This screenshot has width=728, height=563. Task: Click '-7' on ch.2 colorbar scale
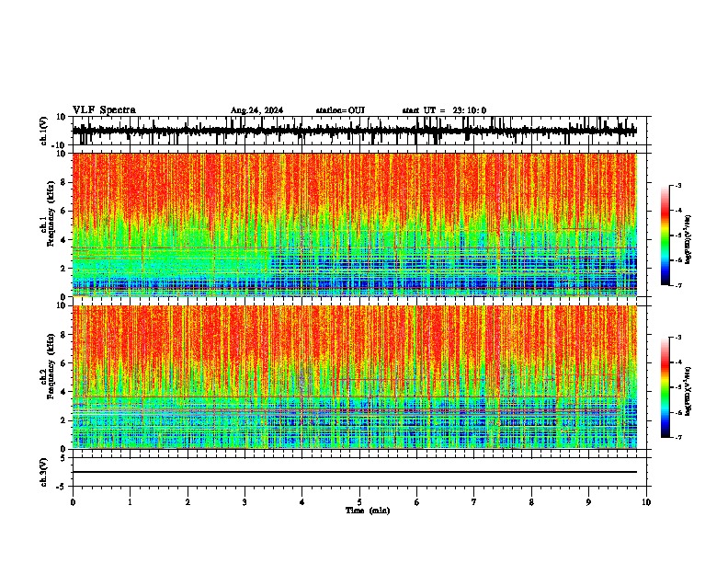pyautogui.click(x=678, y=437)
